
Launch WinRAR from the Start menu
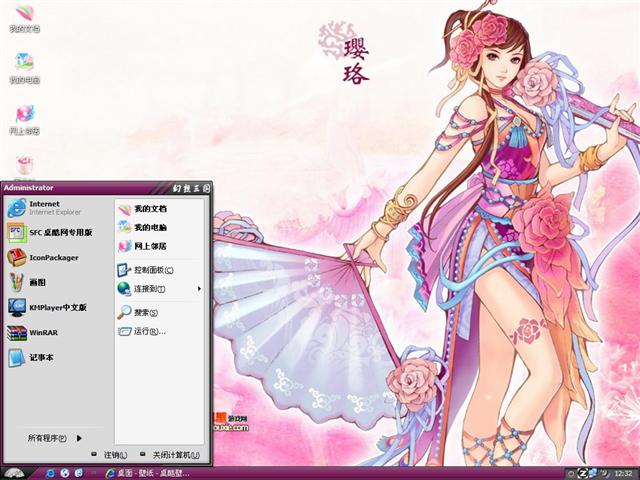click(x=40, y=332)
